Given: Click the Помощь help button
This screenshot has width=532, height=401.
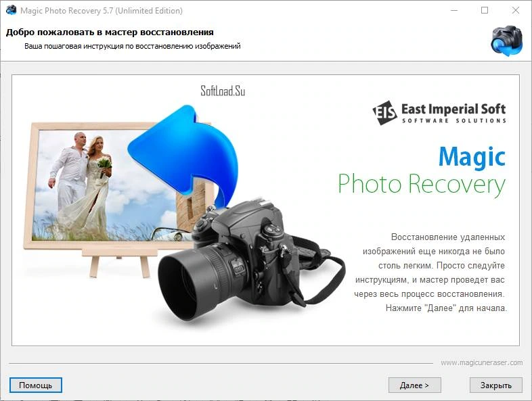Looking at the screenshot, I should pos(36,385).
